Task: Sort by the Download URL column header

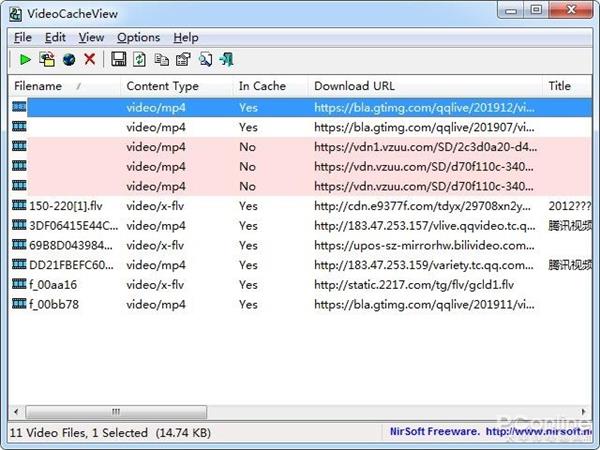Action: click(354, 86)
